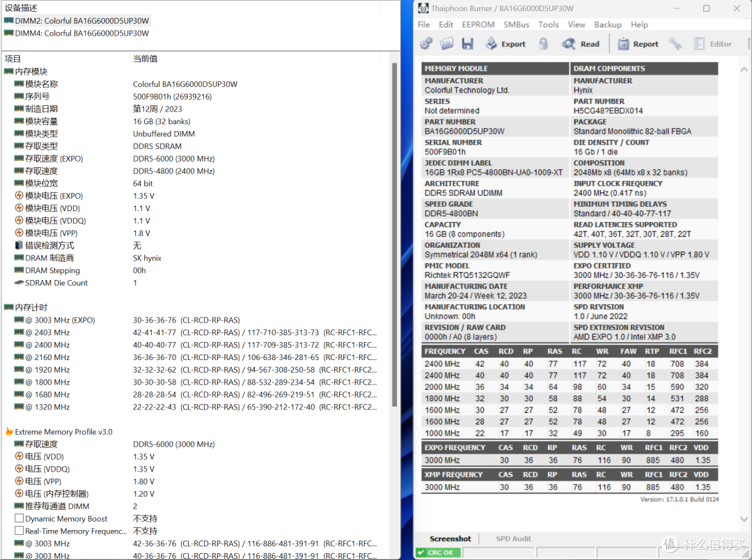Open the Help menu
The image size is (752, 560).
coord(639,24)
